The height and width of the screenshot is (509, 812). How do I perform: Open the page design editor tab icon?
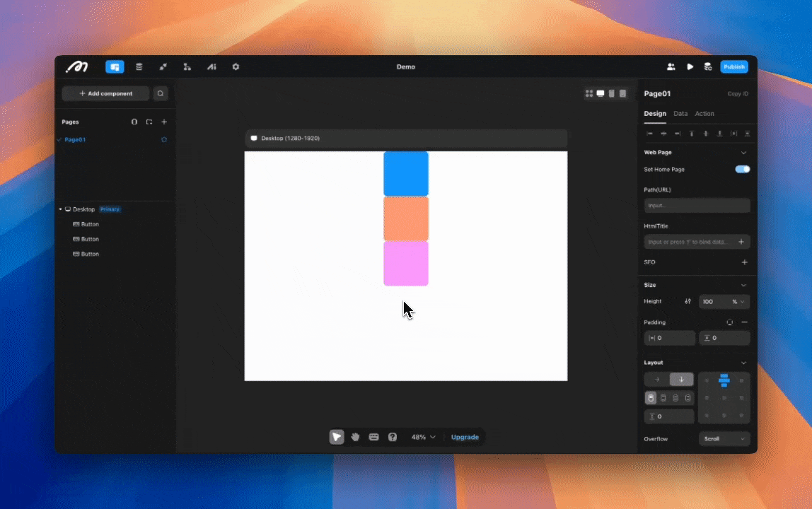point(115,66)
